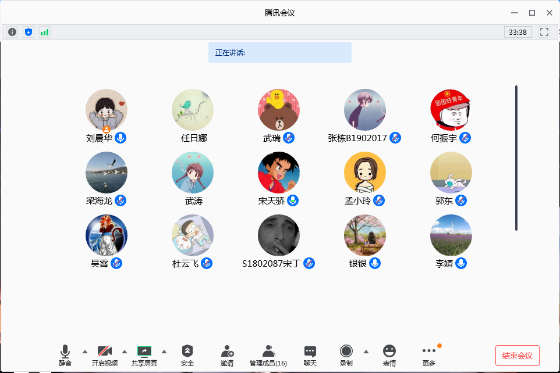560x373 pixels.
Task: Select 郭东's lying rabbit avatar
Action: 451,173
